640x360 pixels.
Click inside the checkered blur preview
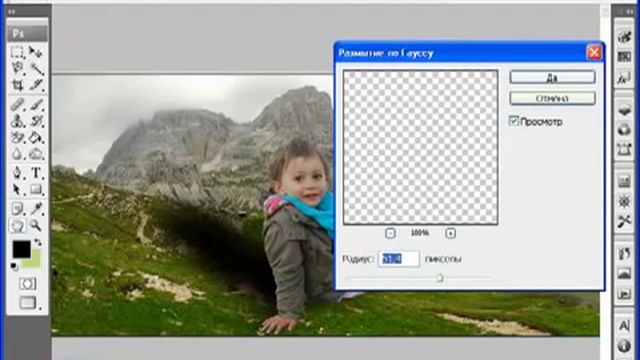pyautogui.click(x=420, y=147)
